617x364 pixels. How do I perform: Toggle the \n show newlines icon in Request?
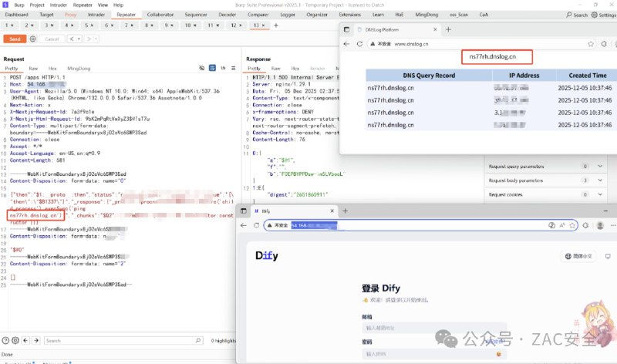[223, 68]
